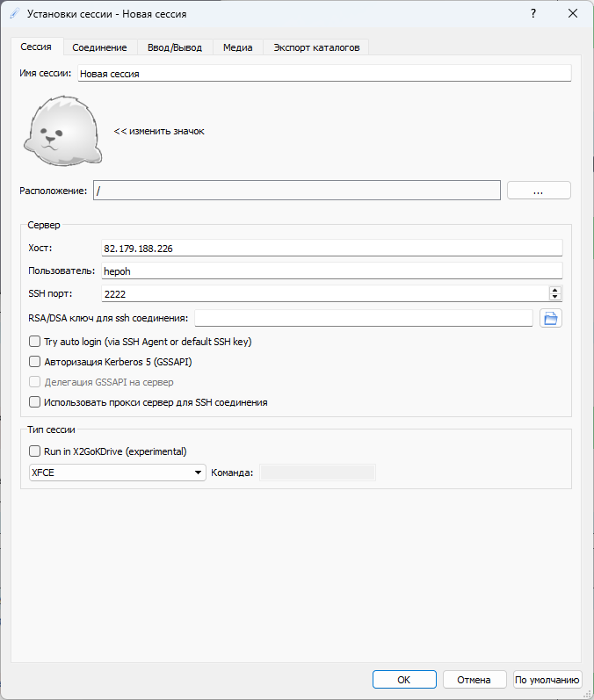This screenshot has height=700, width=594.
Task: Switch to the Соединение tab
Action: pyautogui.click(x=99, y=47)
